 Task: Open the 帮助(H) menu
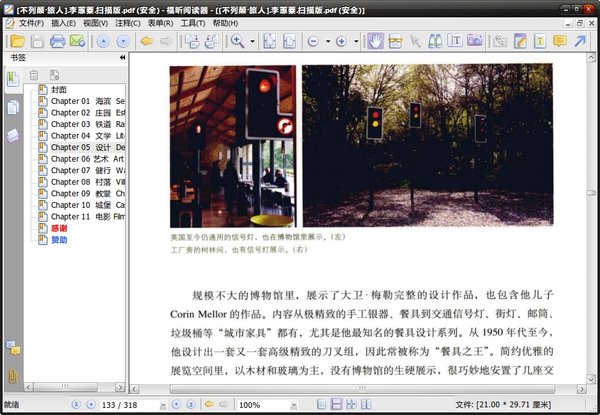point(225,23)
